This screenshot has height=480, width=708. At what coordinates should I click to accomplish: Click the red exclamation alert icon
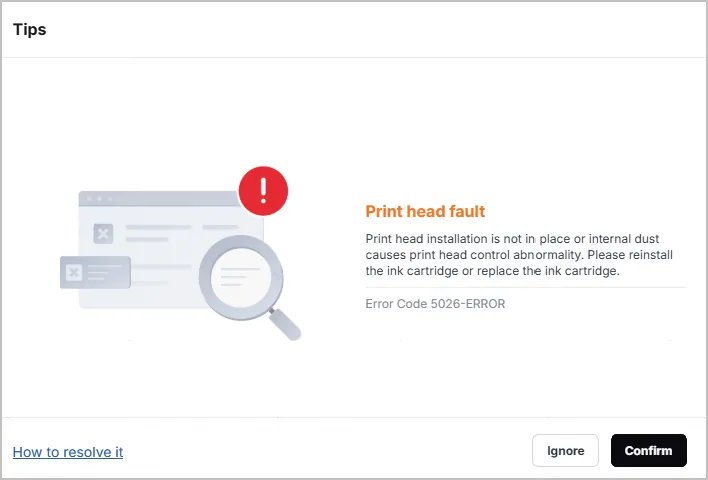coord(263,191)
